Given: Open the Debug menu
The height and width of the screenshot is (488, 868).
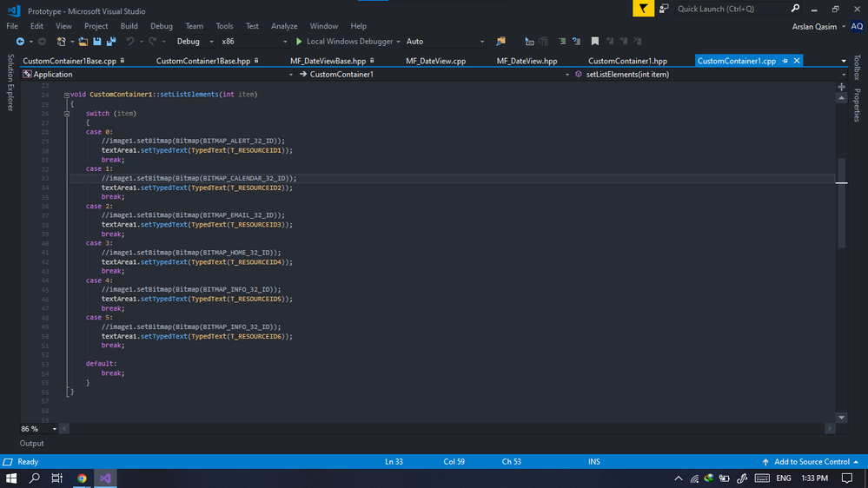Looking at the screenshot, I should [x=162, y=26].
